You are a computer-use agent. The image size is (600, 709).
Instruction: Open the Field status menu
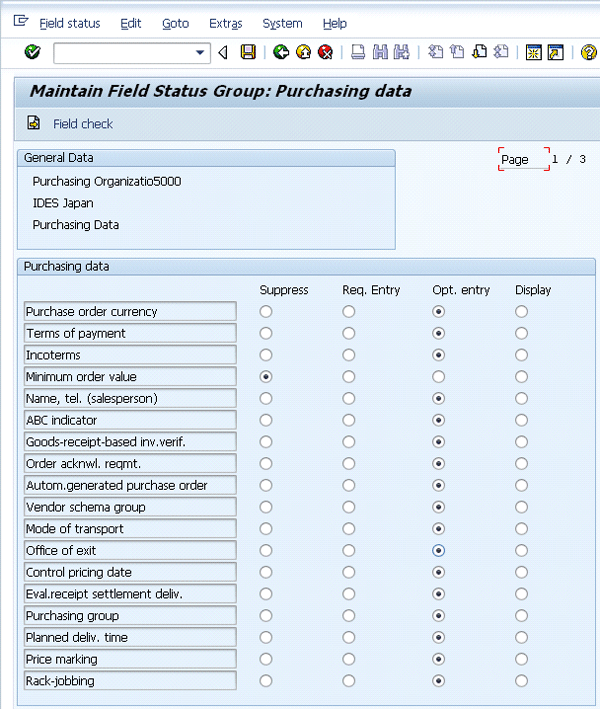(70, 24)
